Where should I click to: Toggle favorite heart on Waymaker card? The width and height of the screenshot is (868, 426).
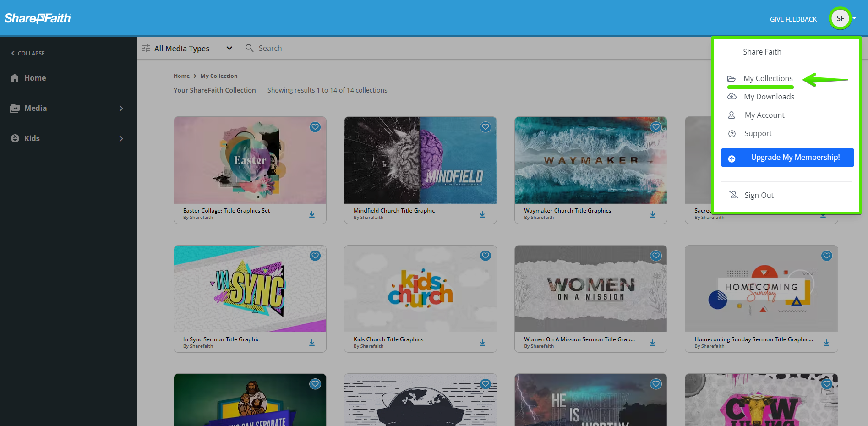pyautogui.click(x=656, y=127)
